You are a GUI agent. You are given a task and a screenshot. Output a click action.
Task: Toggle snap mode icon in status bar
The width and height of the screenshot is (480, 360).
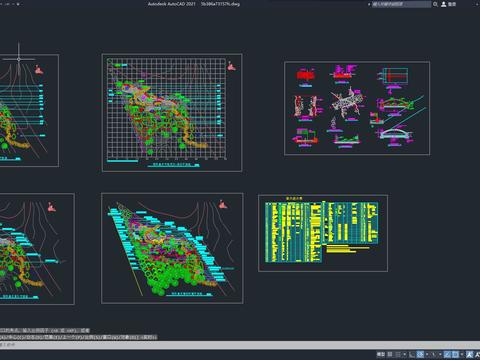pyautogui.click(x=398, y=354)
